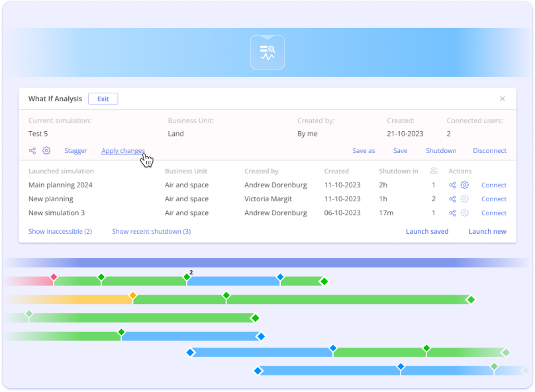The width and height of the screenshot is (535, 392).
Task: Click Apply changes link
Action: click(x=123, y=150)
